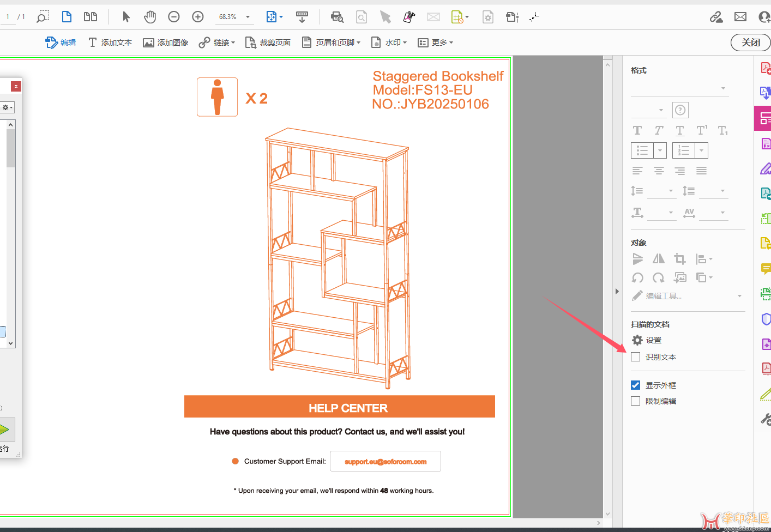Click the page number input field

point(8,17)
